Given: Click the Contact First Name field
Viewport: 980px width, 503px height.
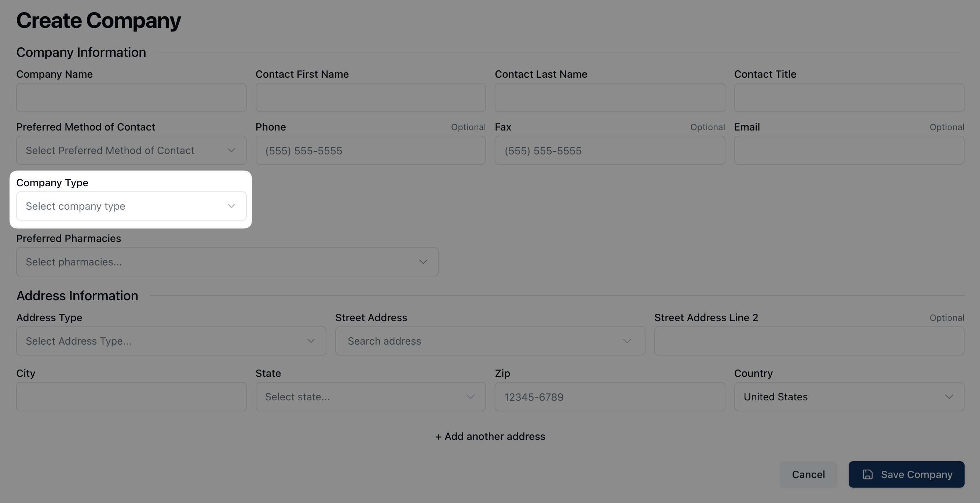Looking at the screenshot, I should pos(370,98).
